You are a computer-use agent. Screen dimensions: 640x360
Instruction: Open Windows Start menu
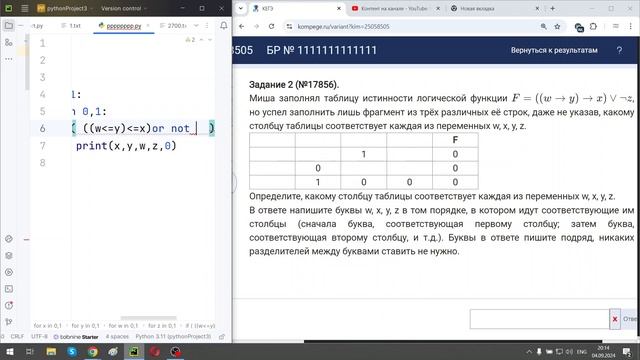tap(9, 352)
